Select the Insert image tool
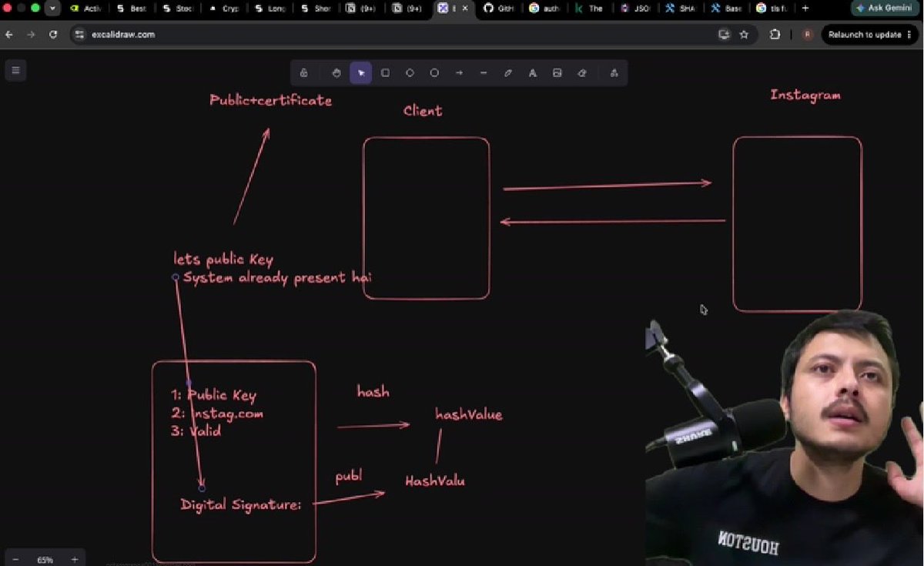This screenshot has width=924, height=566. (557, 73)
